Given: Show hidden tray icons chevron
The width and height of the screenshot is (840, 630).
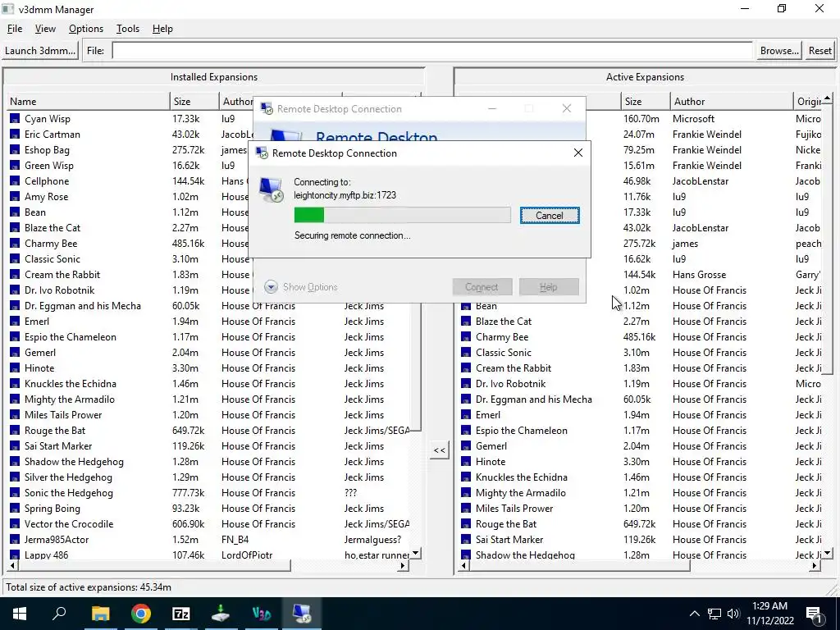Looking at the screenshot, I should 694,614.
